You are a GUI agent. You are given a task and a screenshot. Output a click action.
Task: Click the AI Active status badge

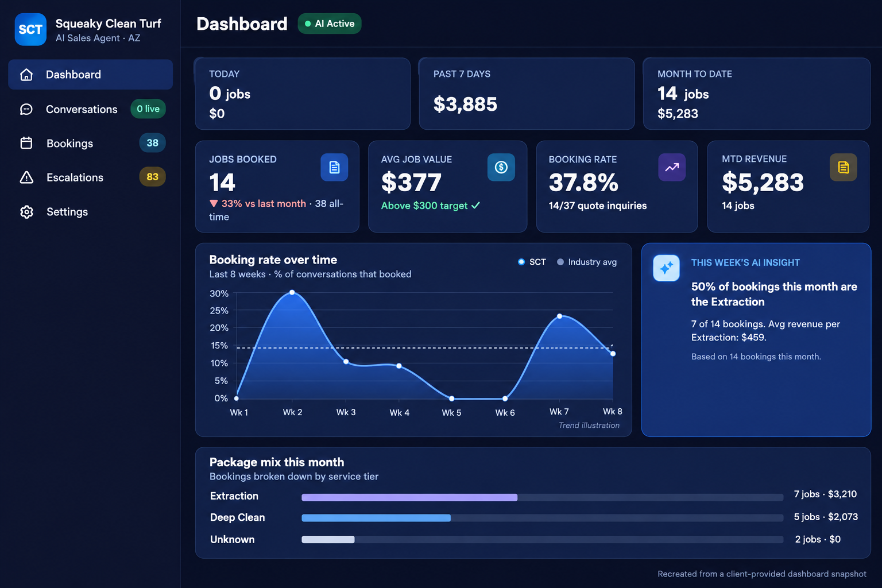click(x=330, y=24)
